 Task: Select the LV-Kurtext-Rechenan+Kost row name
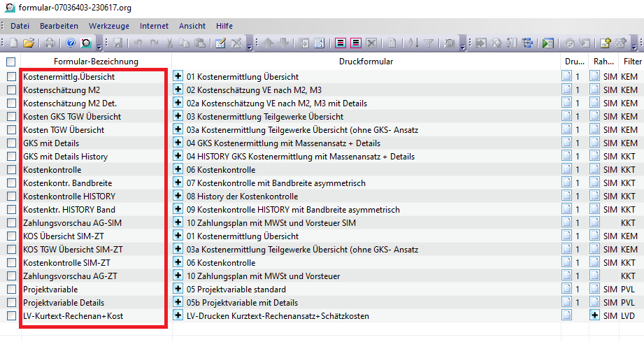(73, 316)
